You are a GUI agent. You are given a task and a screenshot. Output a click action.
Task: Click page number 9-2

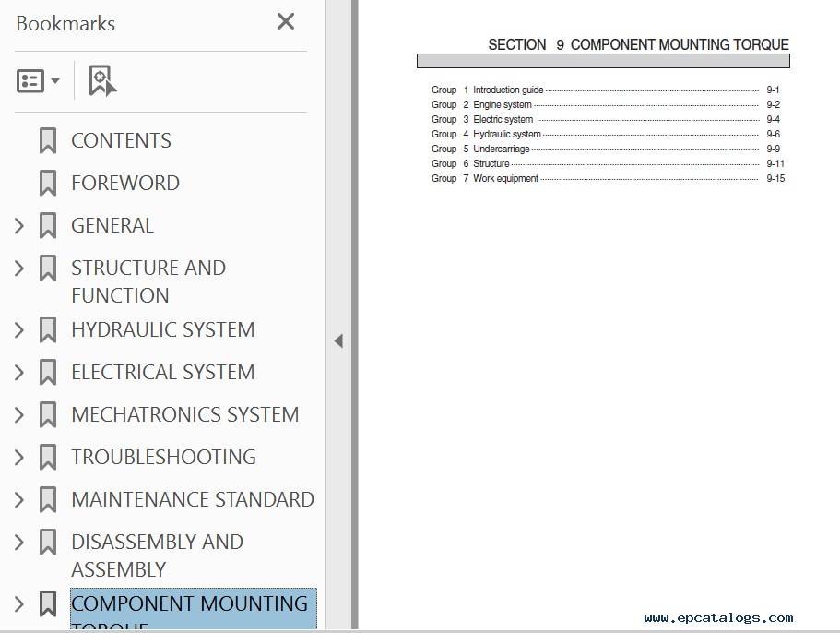point(773,104)
